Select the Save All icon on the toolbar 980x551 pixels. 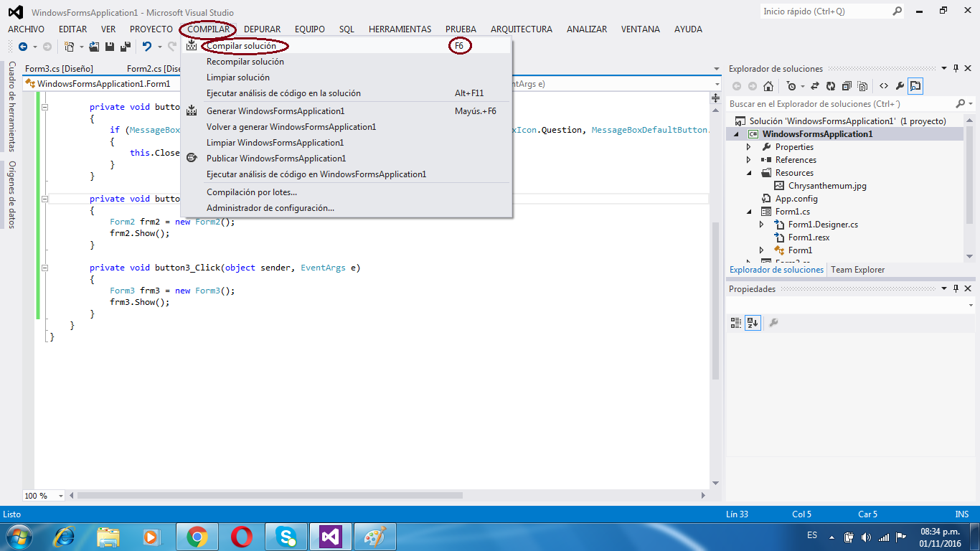(126, 47)
